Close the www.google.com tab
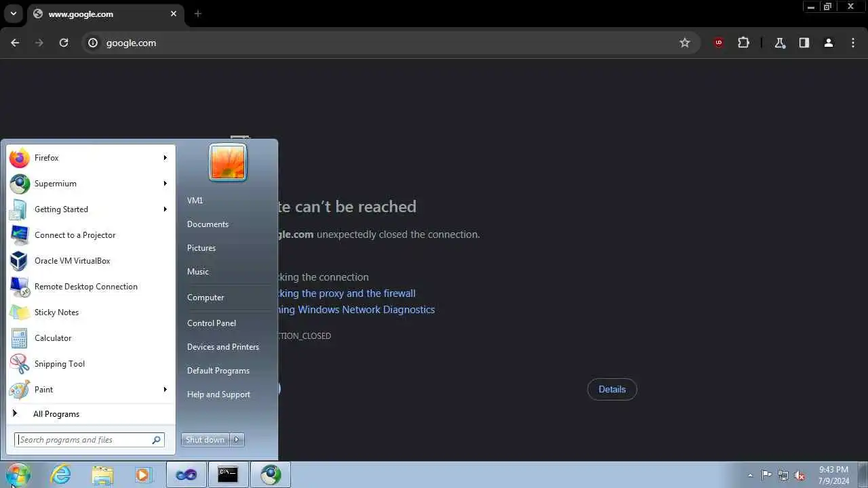The height and width of the screenshot is (488, 868). point(174,14)
